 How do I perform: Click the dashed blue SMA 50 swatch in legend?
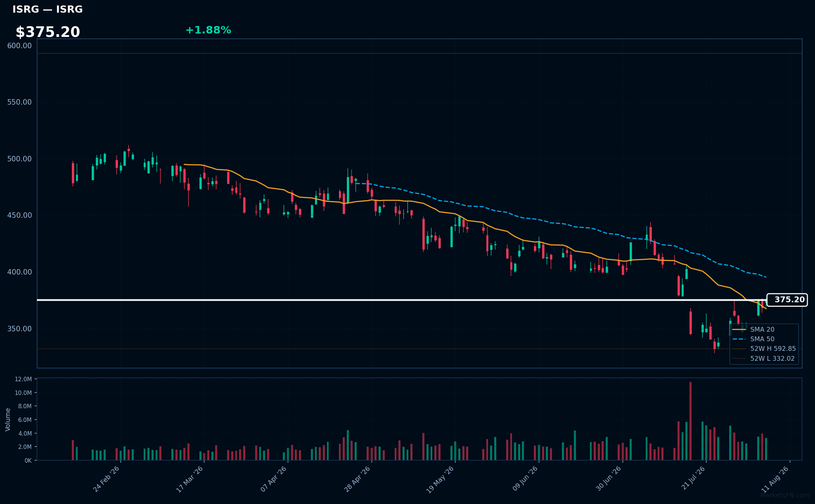point(739,339)
